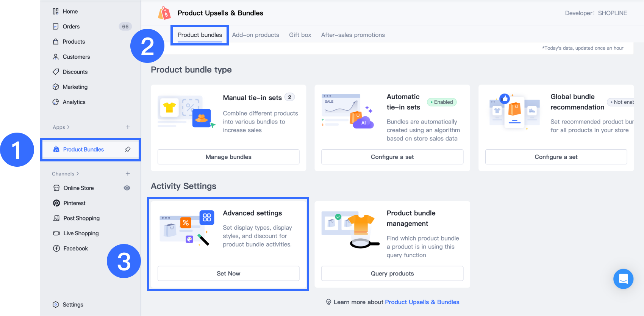This screenshot has width=644, height=316.
Task: Add a channel with Channels plus icon
Action: pos(128,174)
